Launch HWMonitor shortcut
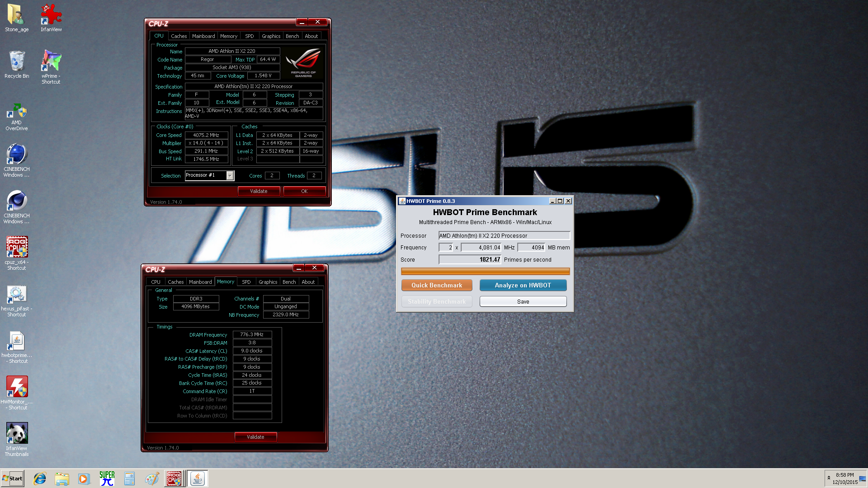 pyautogui.click(x=17, y=393)
